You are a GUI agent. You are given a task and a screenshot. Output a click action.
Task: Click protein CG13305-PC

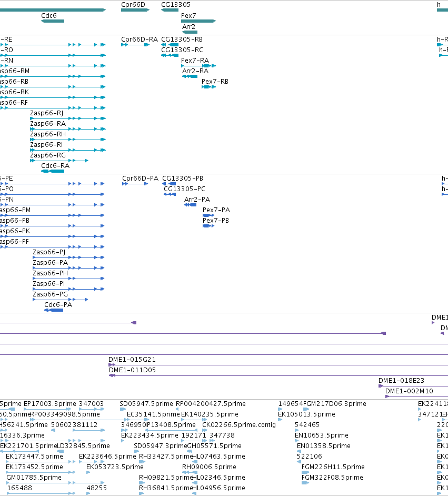click(x=184, y=189)
